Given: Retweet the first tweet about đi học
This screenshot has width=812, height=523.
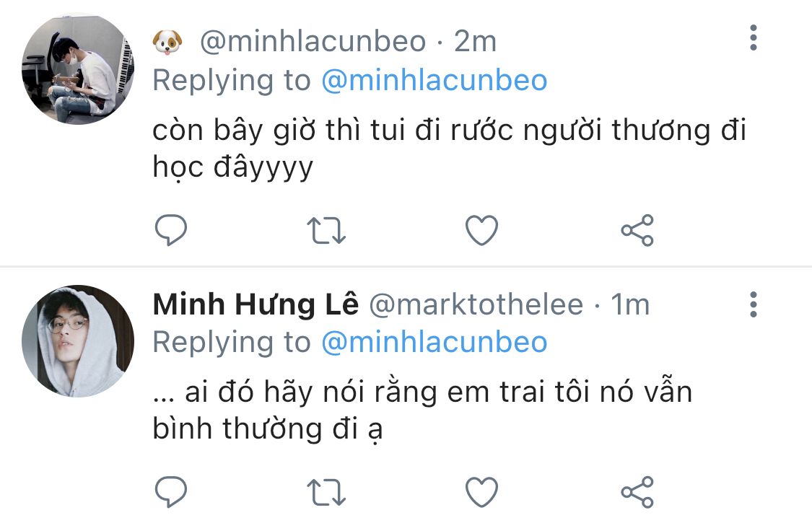Looking at the screenshot, I should [x=326, y=230].
